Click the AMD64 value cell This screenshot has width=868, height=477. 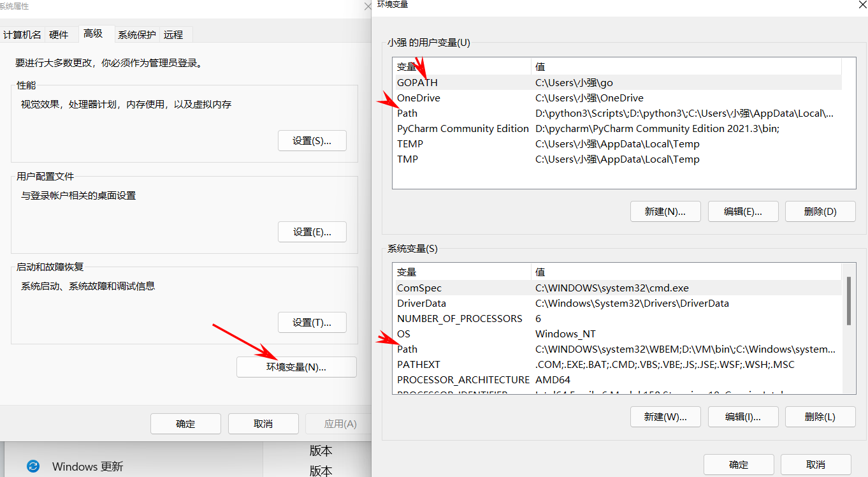(x=553, y=379)
